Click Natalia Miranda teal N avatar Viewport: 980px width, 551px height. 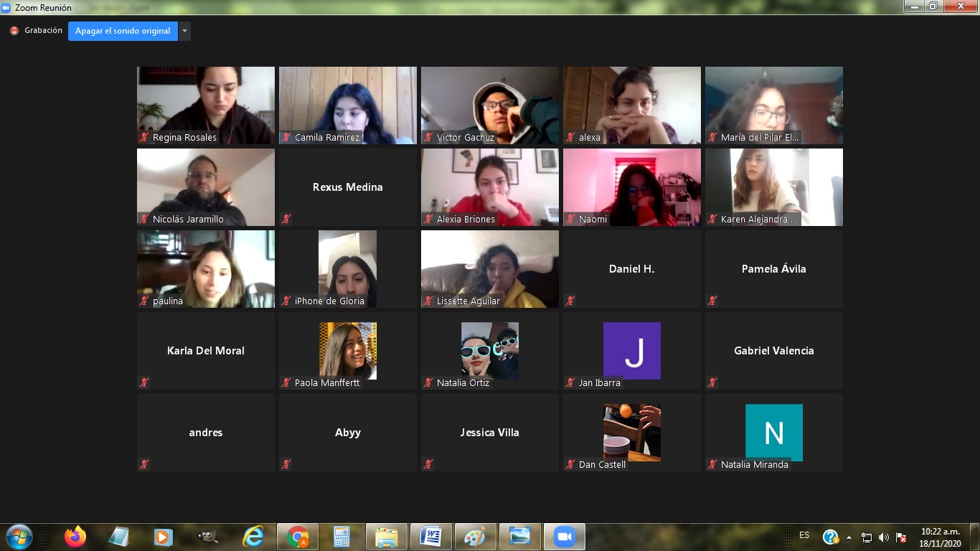(774, 432)
